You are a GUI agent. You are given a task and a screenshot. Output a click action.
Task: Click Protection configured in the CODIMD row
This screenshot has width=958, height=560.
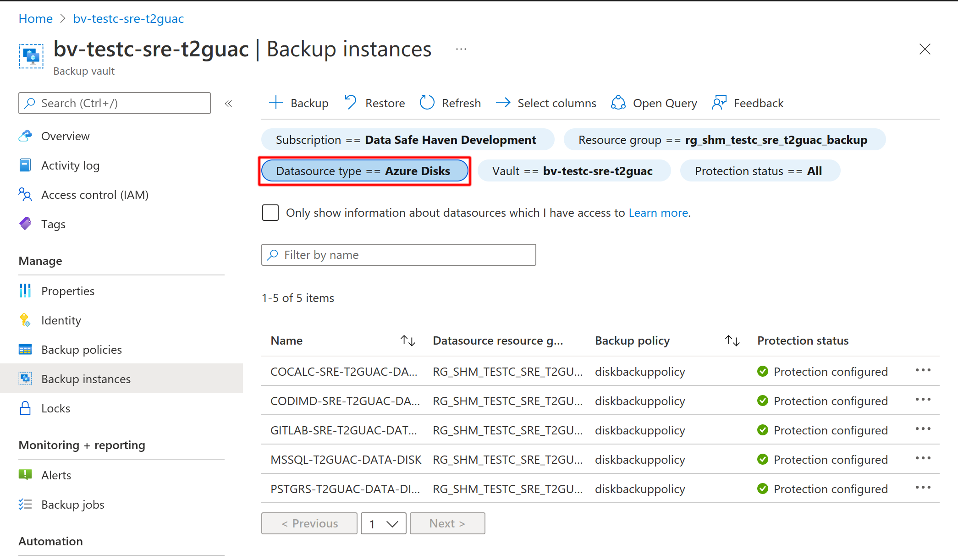[831, 401]
